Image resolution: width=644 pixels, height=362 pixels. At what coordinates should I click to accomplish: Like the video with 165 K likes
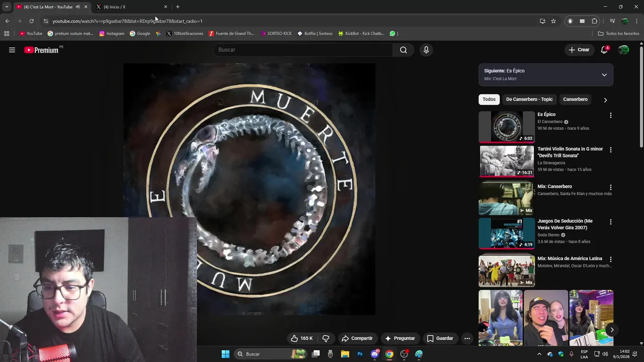tap(302, 338)
